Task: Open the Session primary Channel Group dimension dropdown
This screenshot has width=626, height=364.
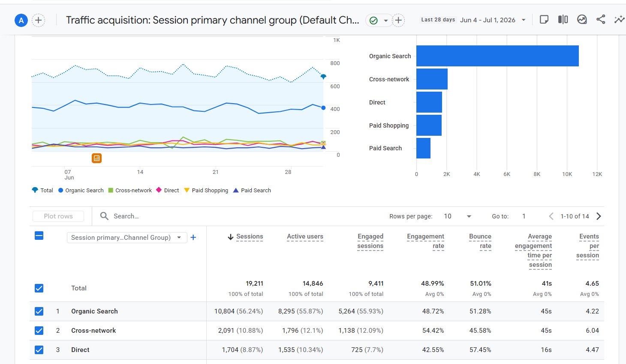Action: tap(127, 238)
